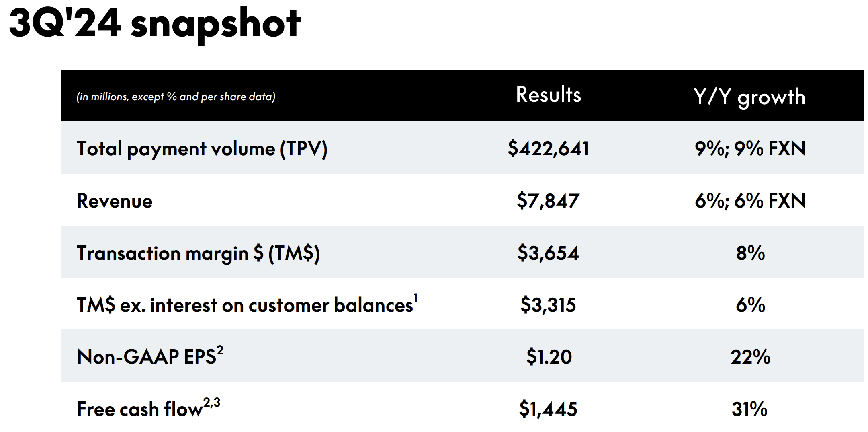Click the "9%; 9% FXN" growth cell
This screenshot has height=432, width=868.
pyautogui.click(x=750, y=148)
